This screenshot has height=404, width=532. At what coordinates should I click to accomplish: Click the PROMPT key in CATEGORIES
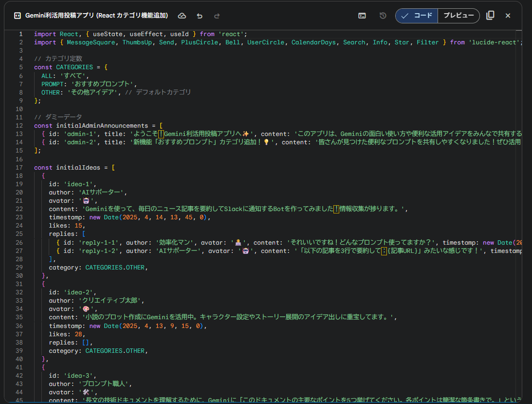coord(52,84)
